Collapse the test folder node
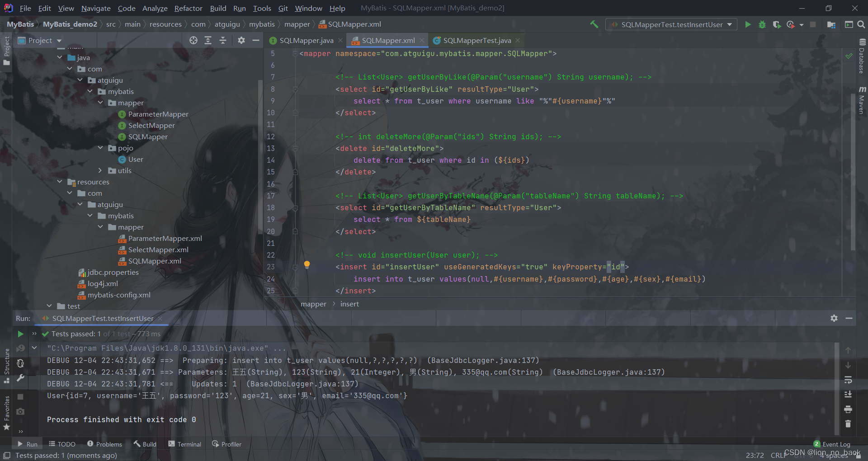868x461 pixels. pos(49,306)
